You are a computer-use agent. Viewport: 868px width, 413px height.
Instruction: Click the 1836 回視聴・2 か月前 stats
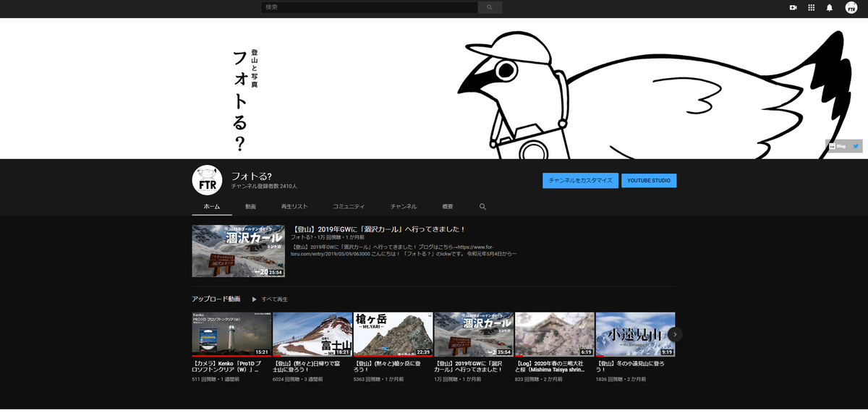621,379
